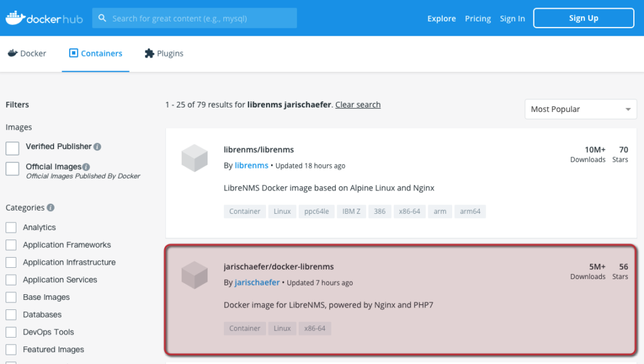Image resolution: width=644 pixels, height=364 pixels.
Task: Click the Containers tab square icon
Action: [74, 53]
